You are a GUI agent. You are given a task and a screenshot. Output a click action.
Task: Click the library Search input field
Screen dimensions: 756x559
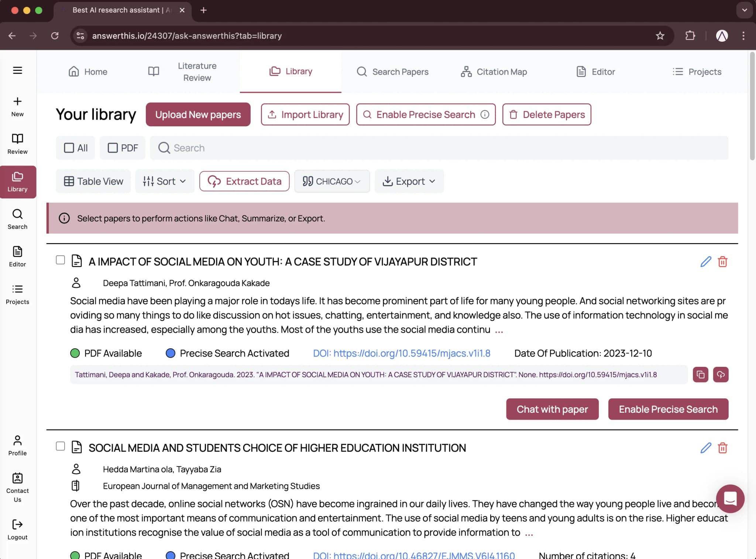tap(439, 148)
